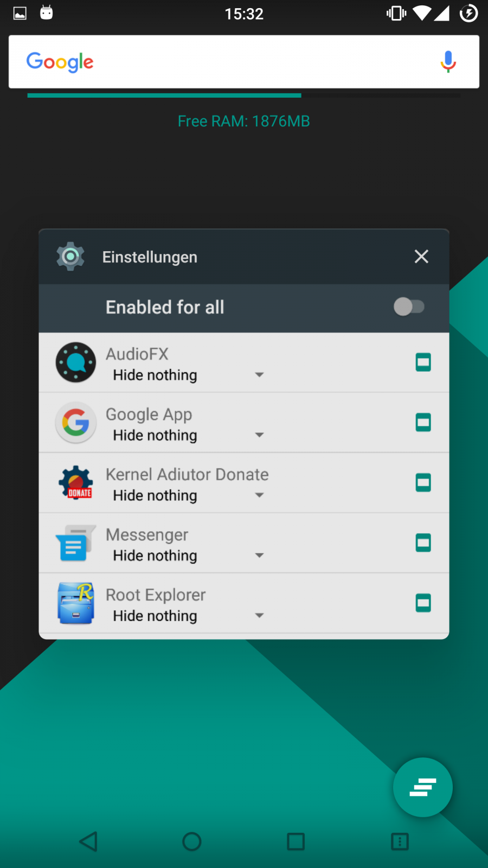This screenshot has width=488, height=868.
Task: Expand Hide nothing dropdown for Root Explorer
Action: click(x=188, y=616)
